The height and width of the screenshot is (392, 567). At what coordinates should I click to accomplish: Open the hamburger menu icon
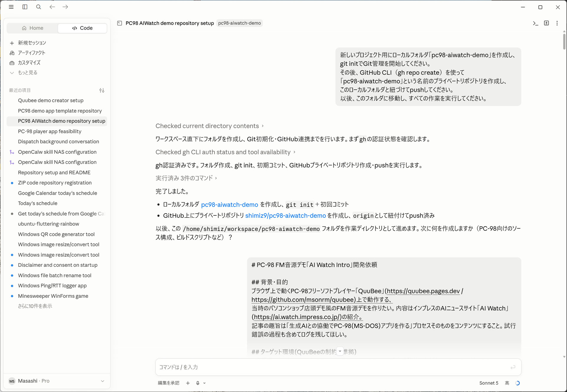[11, 7]
